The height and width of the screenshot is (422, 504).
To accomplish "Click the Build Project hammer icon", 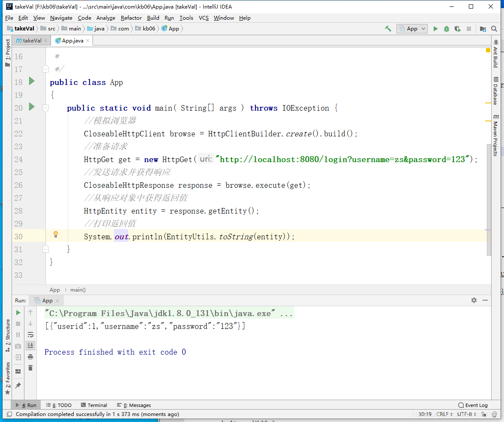I will point(388,29).
